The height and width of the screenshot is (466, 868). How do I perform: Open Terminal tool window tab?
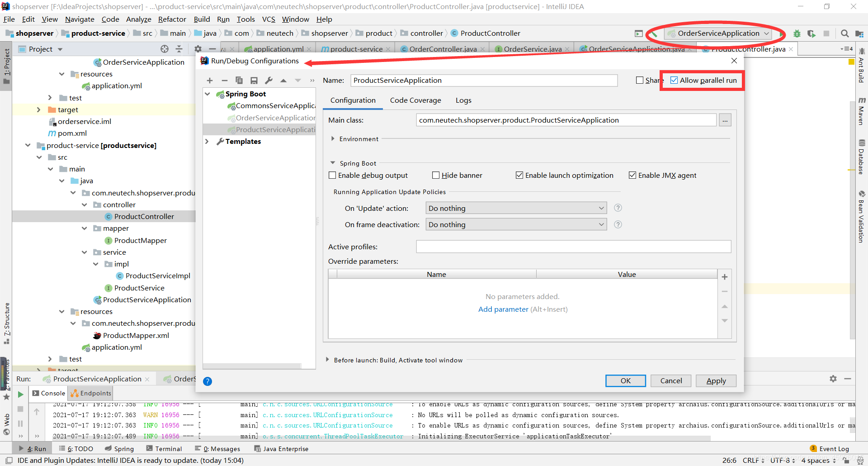pyautogui.click(x=164, y=449)
